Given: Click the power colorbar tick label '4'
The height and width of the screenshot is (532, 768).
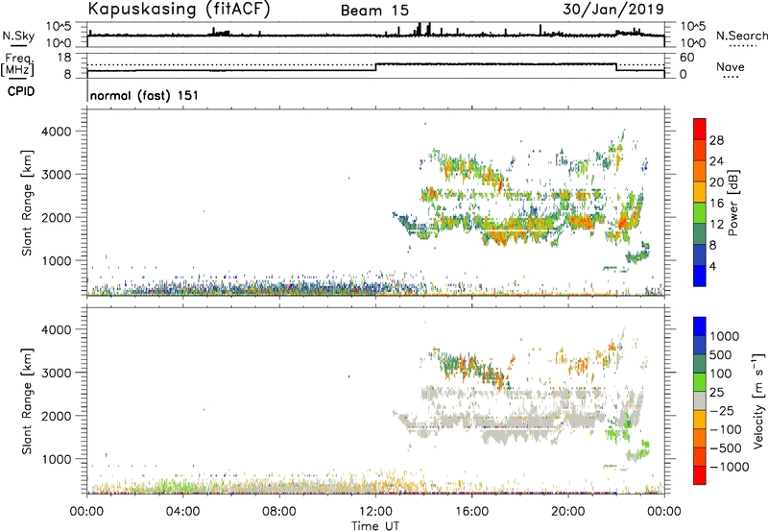Looking at the screenshot, I should pos(712,266).
